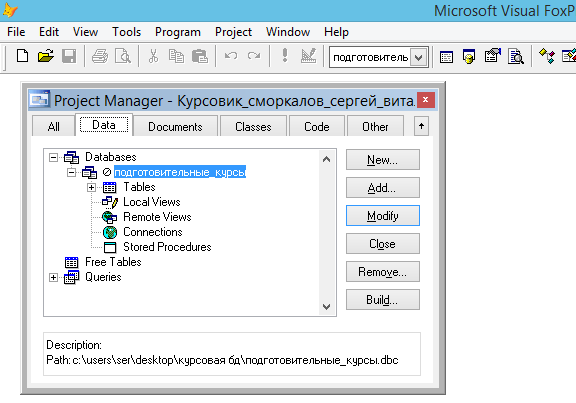The image size is (576, 403).
Task: Switch to the Other tab
Action: tap(375, 126)
